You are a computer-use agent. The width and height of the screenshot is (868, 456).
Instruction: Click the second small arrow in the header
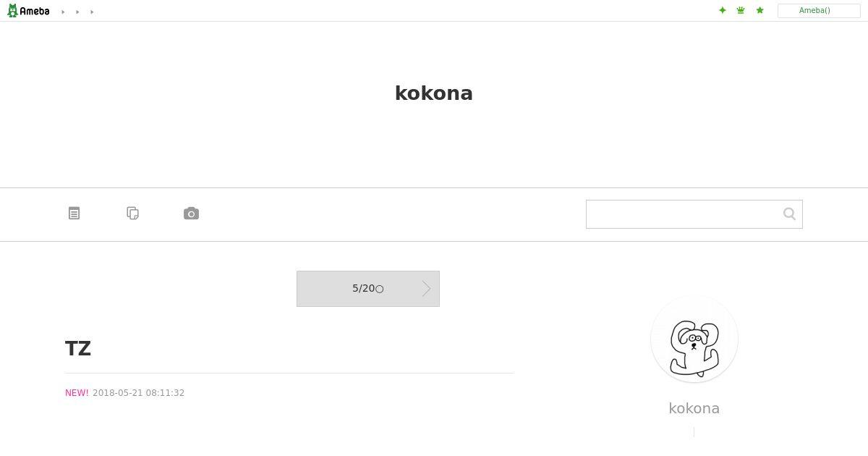click(77, 12)
